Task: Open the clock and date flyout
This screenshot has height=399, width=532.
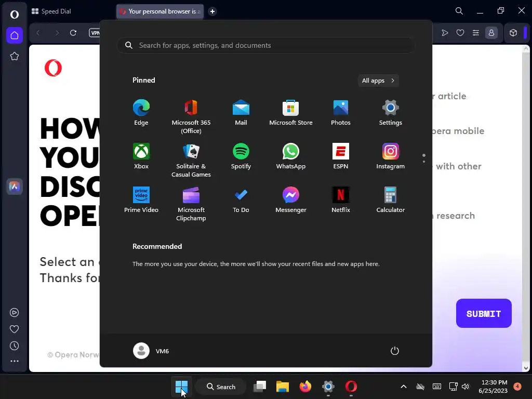Action: click(x=493, y=387)
